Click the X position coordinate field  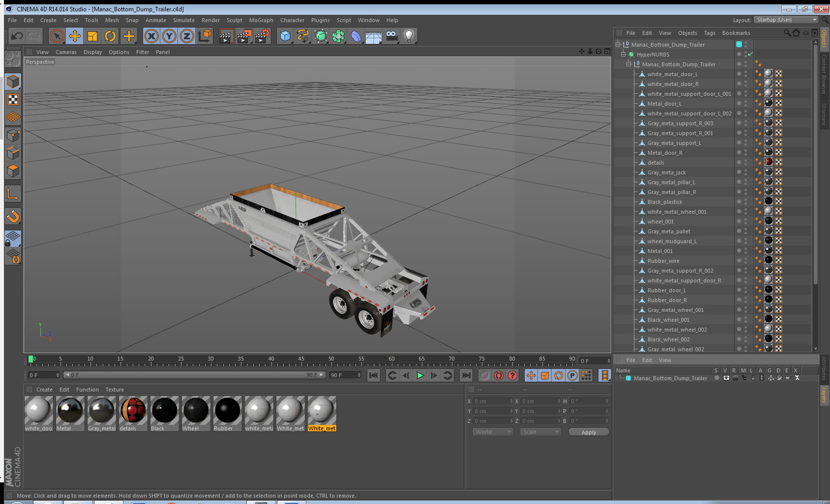tap(493, 401)
